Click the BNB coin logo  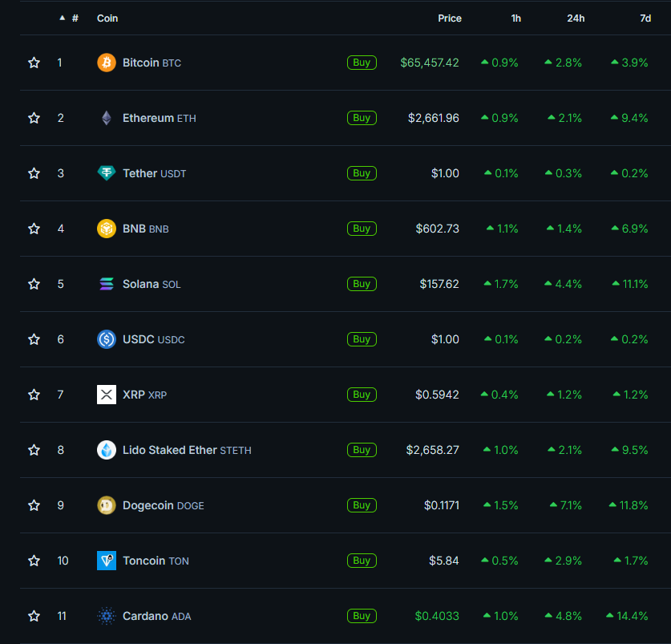pos(107,229)
